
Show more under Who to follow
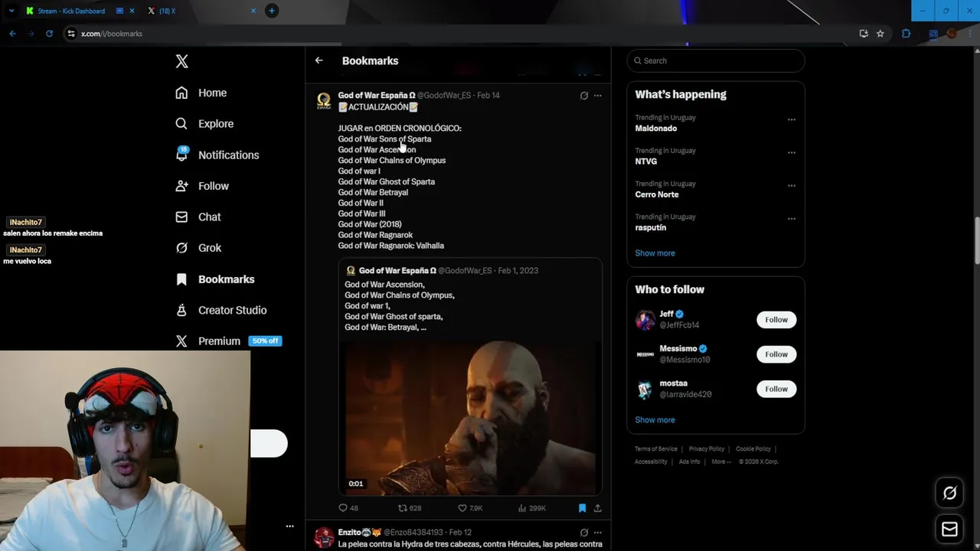pyautogui.click(x=655, y=420)
